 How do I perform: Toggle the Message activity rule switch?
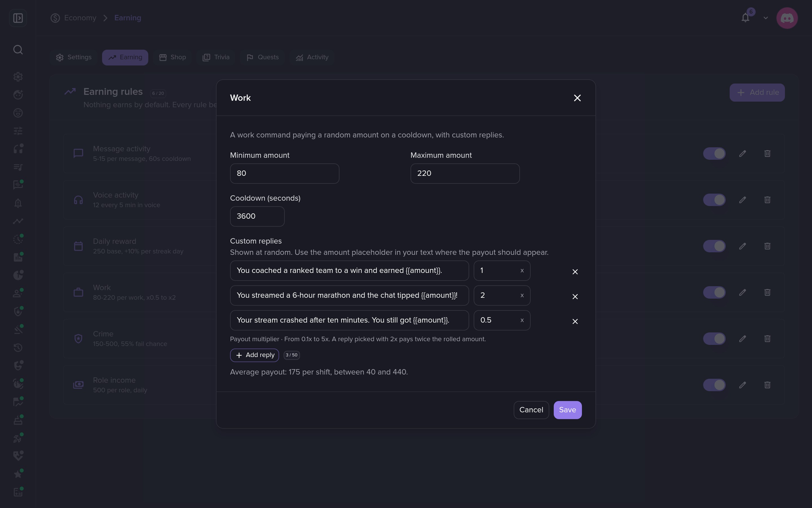pos(714,154)
